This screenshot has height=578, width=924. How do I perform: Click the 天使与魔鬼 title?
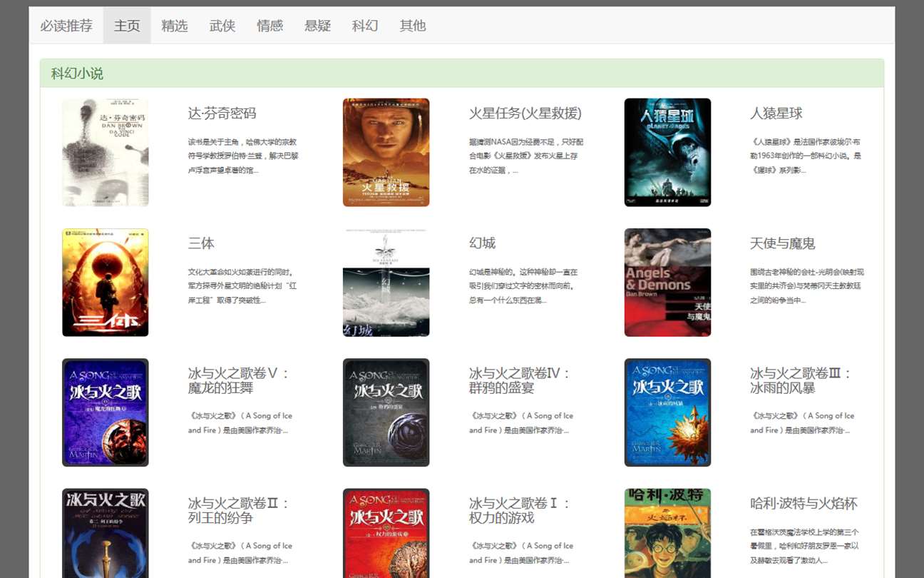783,243
